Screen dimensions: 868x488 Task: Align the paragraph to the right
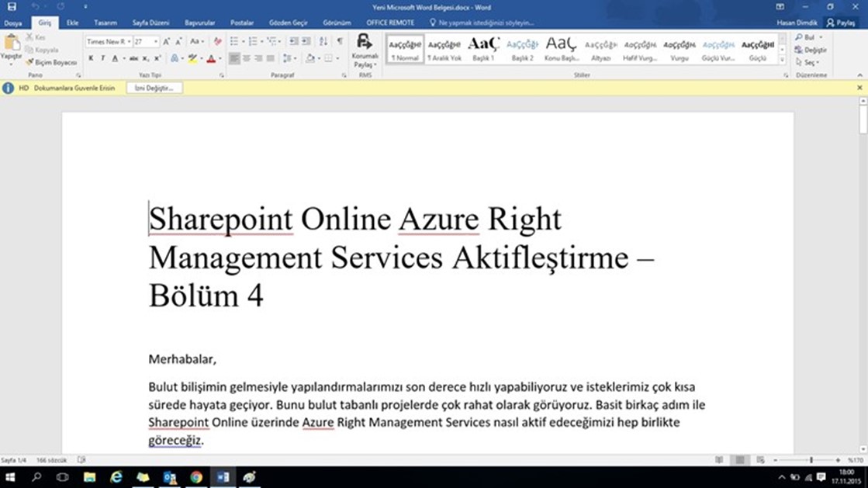coord(258,58)
